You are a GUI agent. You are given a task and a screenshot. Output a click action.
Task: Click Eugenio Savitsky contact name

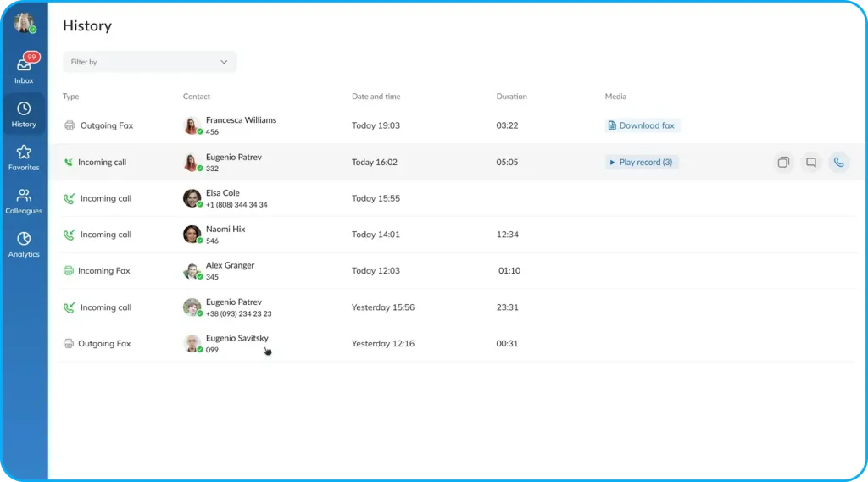point(236,339)
